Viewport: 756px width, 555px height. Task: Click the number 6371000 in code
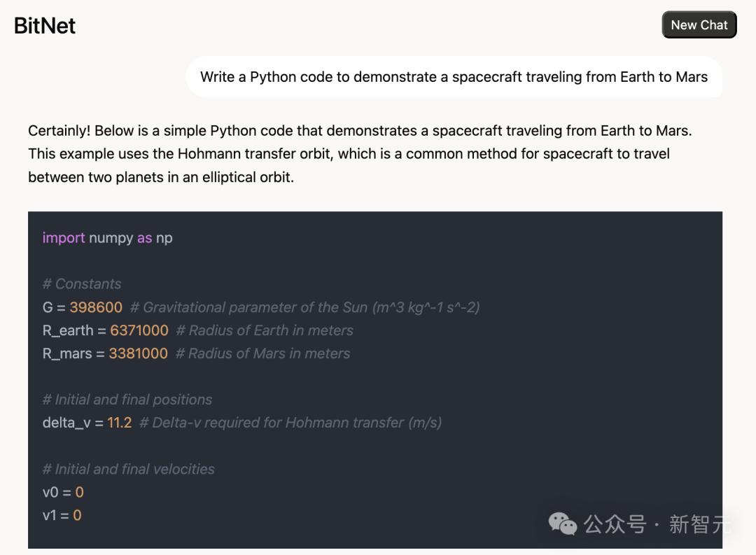pos(139,330)
